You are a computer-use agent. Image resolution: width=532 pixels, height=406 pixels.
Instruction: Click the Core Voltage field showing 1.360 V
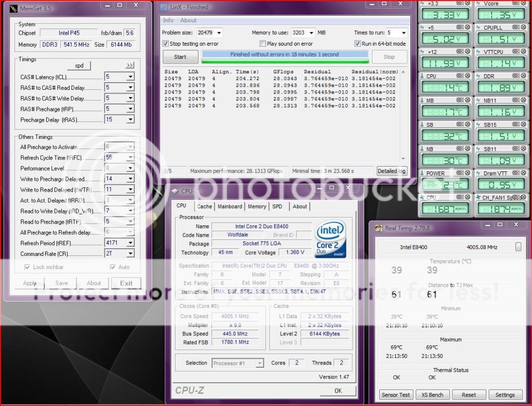pyautogui.click(x=295, y=252)
